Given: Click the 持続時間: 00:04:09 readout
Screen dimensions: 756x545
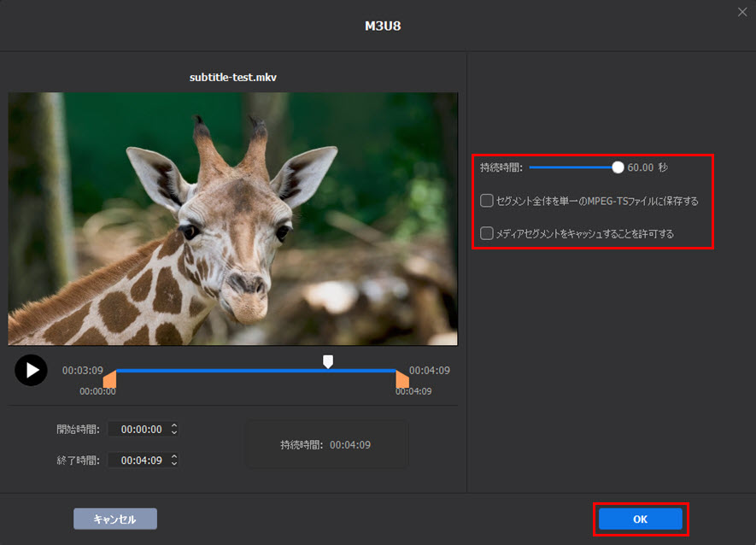Looking at the screenshot, I should click(325, 445).
